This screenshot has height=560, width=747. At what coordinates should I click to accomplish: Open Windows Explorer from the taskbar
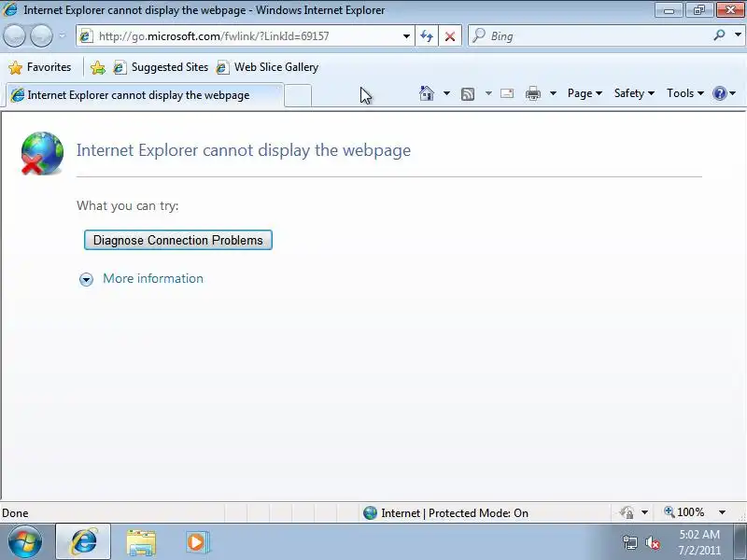[x=141, y=543]
